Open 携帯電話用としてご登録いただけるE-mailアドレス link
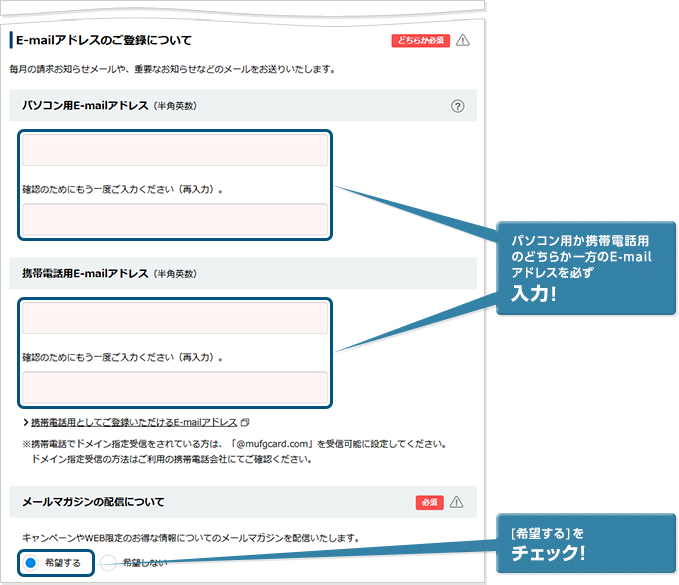This screenshot has height=585, width=679. coord(134,423)
